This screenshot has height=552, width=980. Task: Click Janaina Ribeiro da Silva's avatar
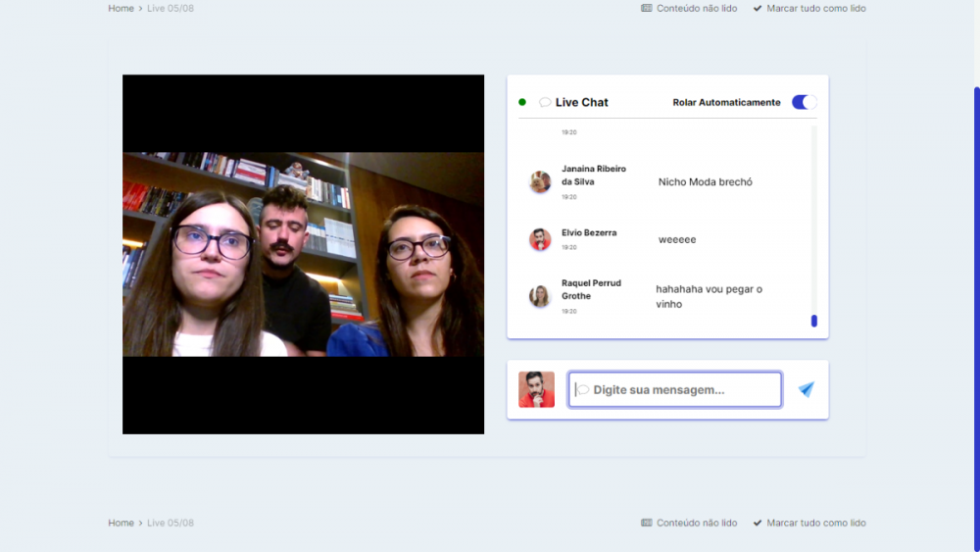540,181
